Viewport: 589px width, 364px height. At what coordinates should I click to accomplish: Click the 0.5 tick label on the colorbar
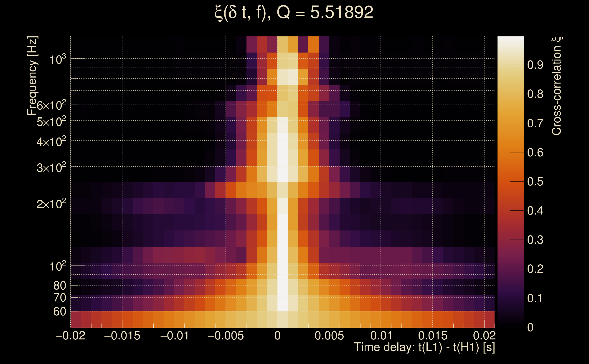[x=535, y=182]
